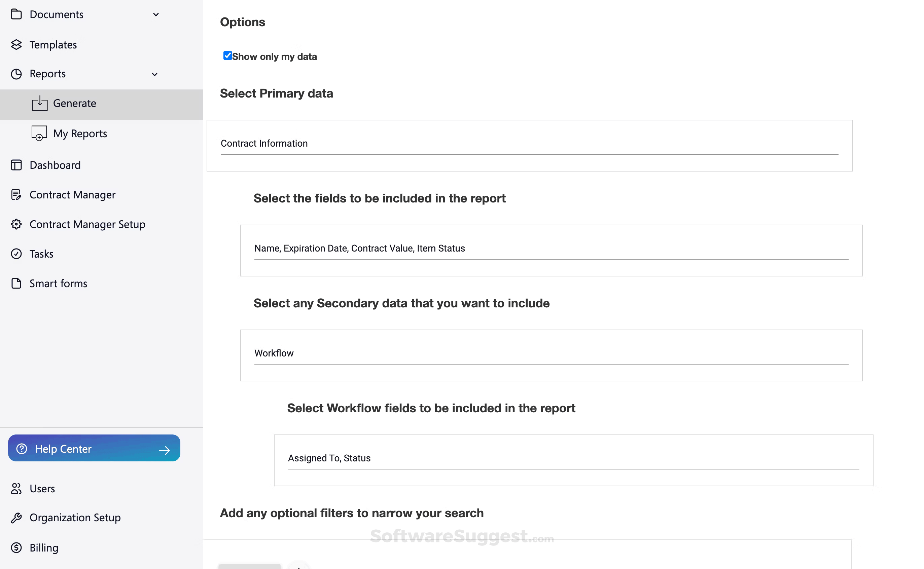Viewport: 924px width, 569px height.
Task: Click the Select the fields to be included heading
Action: (x=380, y=198)
